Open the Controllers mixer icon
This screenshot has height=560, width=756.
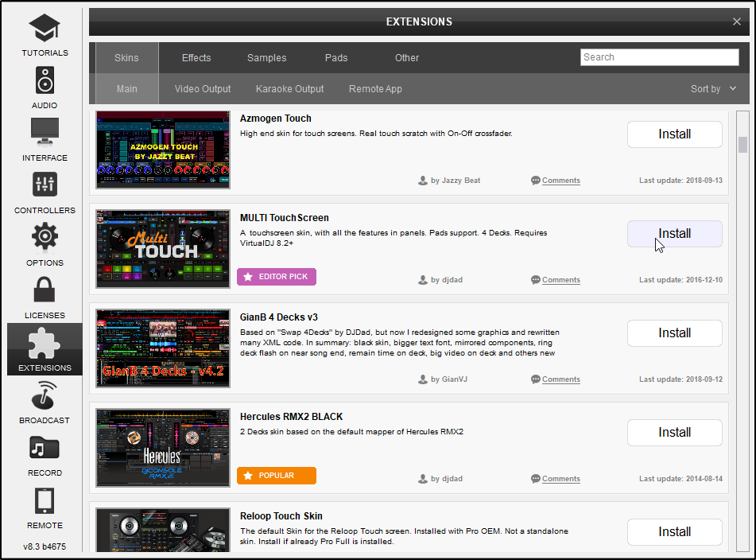[45, 185]
